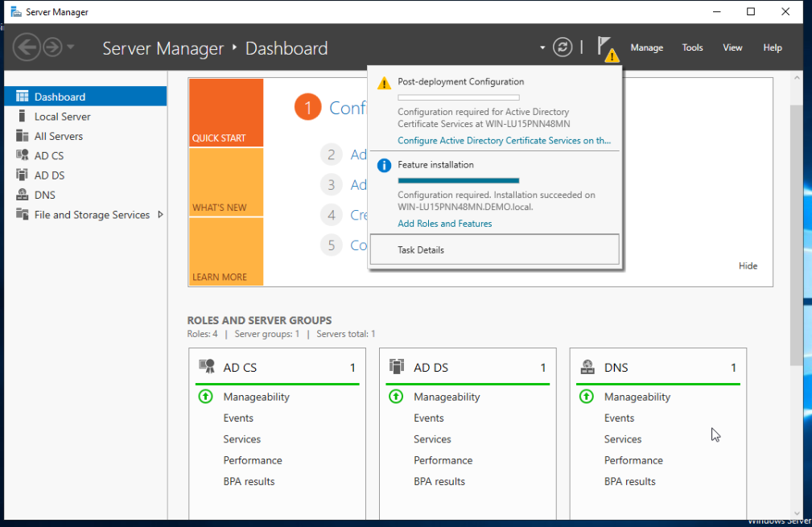The height and width of the screenshot is (527, 812).
Task: Click the Add Roles and Features link
Action: [x=444, y=224]
